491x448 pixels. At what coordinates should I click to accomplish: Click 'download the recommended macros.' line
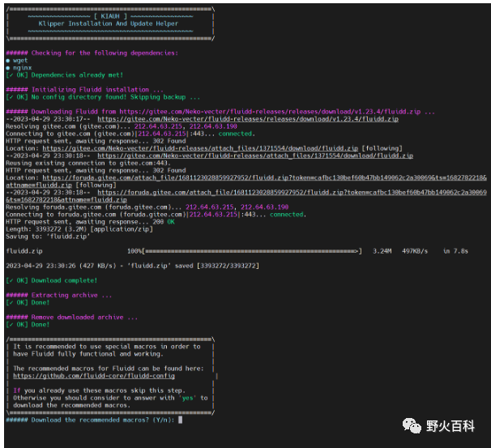pos(72,405)
